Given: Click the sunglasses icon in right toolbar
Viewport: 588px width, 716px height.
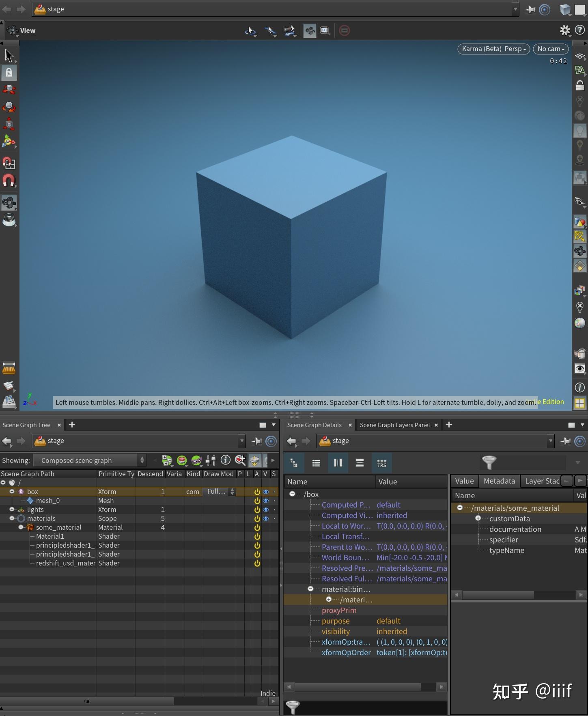Looking at the screenshot, I should [580, 201].
